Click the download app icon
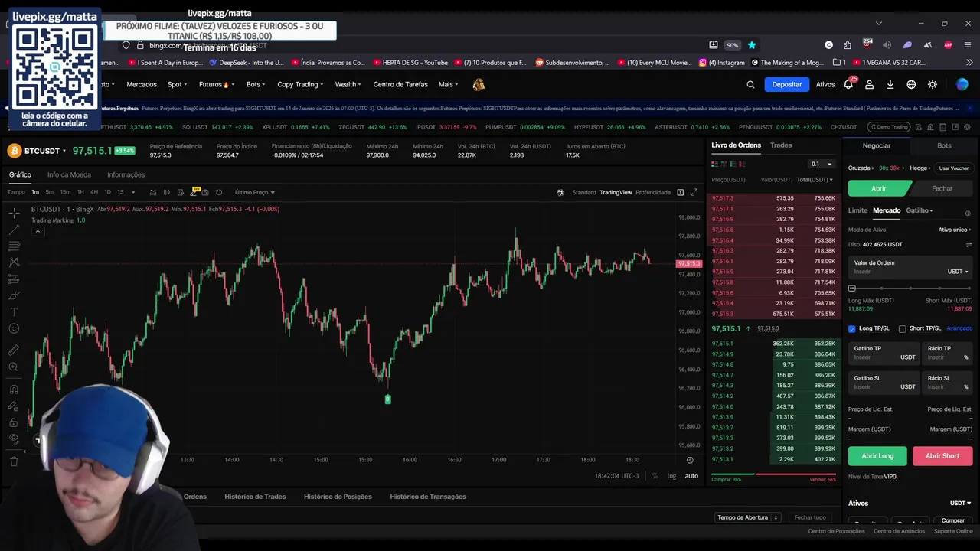 pos(890,84)
